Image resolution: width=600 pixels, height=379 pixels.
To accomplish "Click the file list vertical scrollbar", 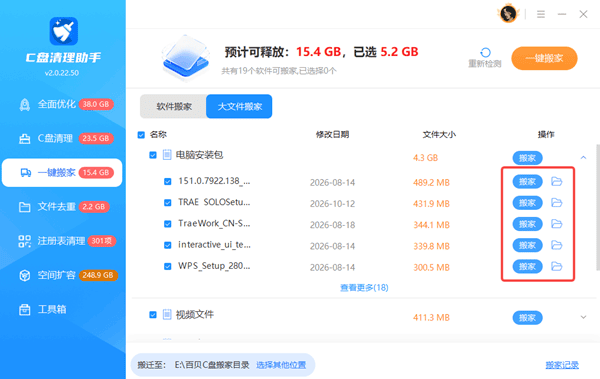I will (x=598, y=207).
